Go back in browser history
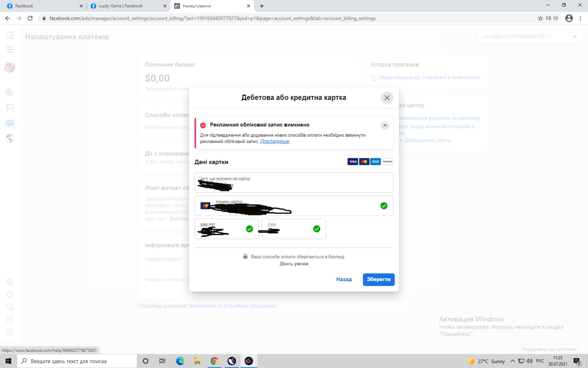Screen dimensions: 588x368 pyautogui.click(x=7, y=18)
